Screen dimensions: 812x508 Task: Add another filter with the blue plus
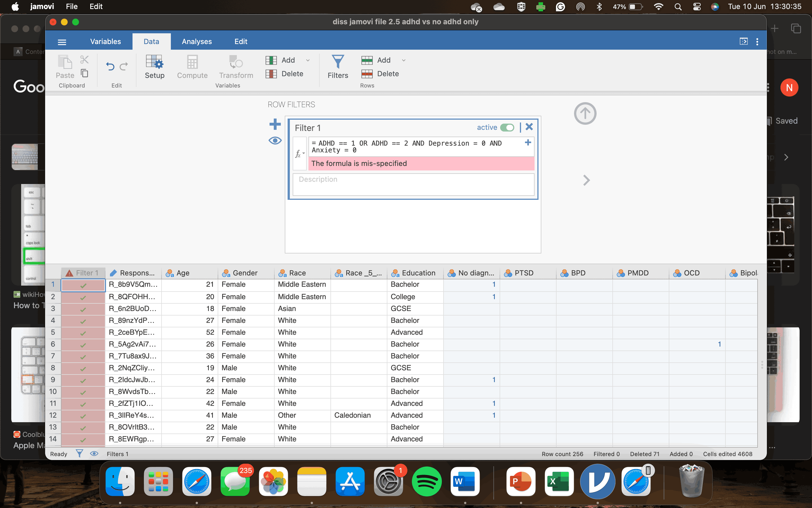275,124
